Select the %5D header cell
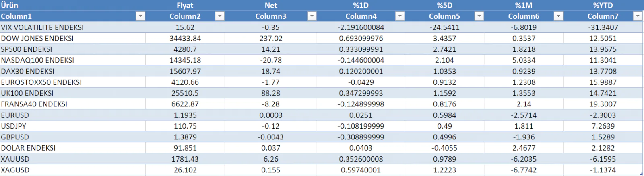The width and height of the screenshot is (644, 176). click(x=444, y=5)
